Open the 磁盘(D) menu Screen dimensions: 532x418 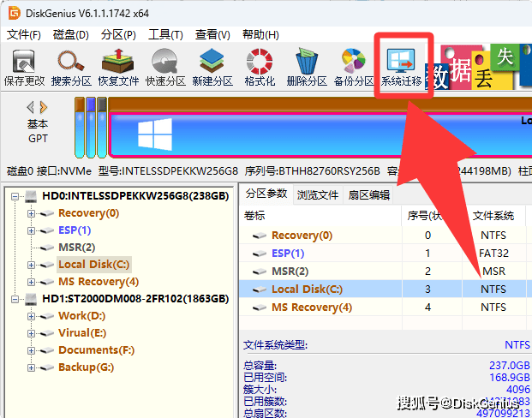pos(70,35)
